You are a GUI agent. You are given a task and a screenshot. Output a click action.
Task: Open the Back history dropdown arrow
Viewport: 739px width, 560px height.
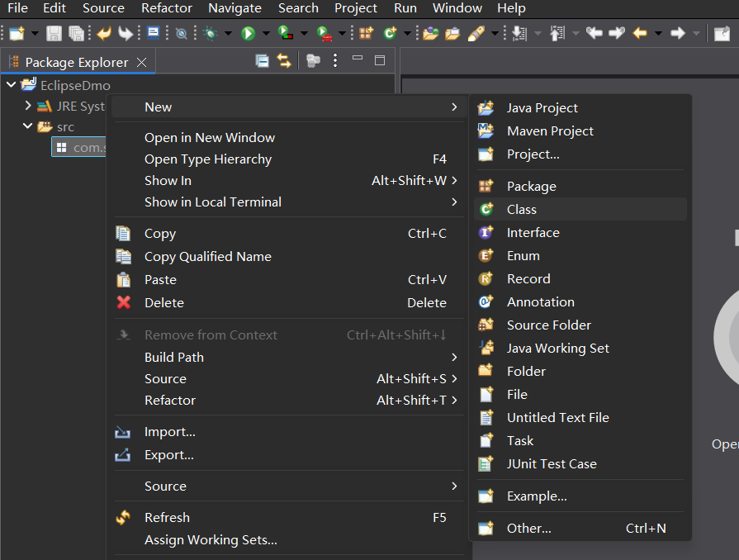(x=658, y=34)
